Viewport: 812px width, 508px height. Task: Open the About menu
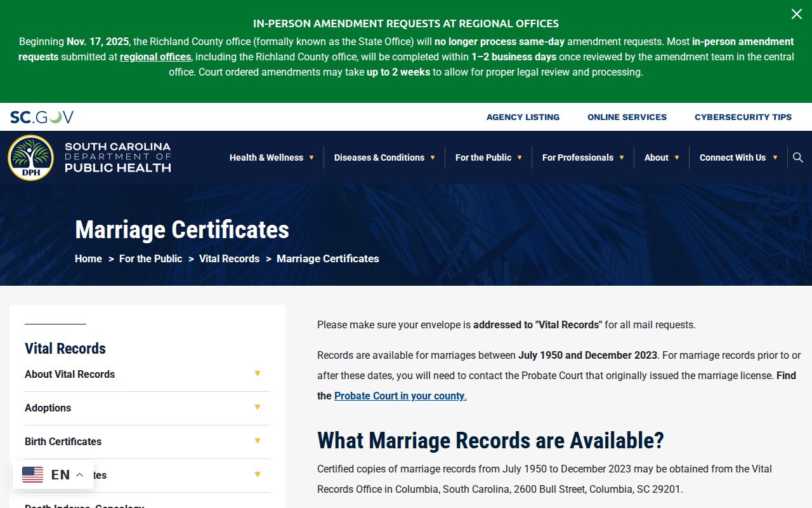657,157
